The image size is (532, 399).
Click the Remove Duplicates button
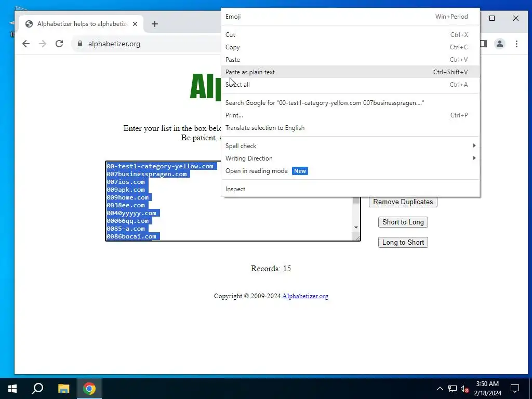(403, 202)
